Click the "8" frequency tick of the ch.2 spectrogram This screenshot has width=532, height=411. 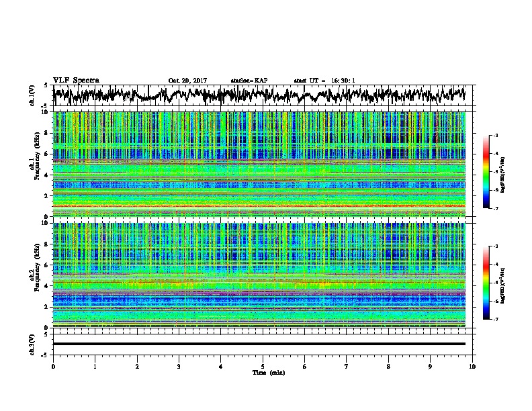click(x=47, y=244)
